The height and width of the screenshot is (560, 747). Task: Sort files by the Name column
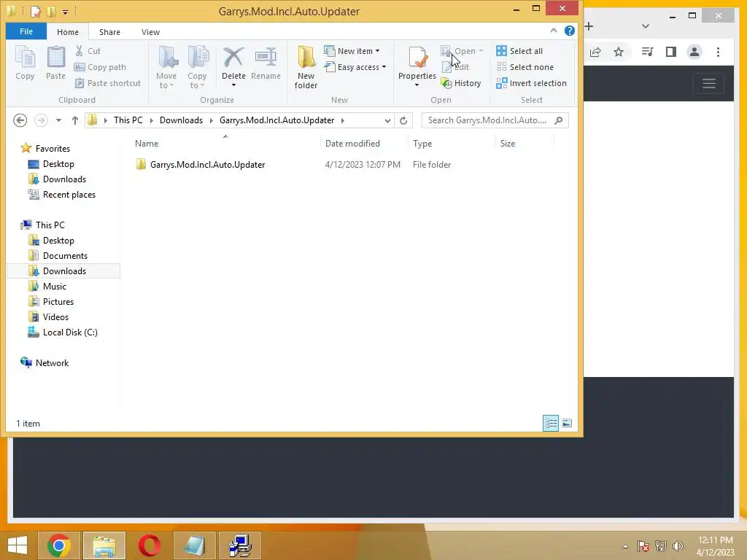point(147,144)
